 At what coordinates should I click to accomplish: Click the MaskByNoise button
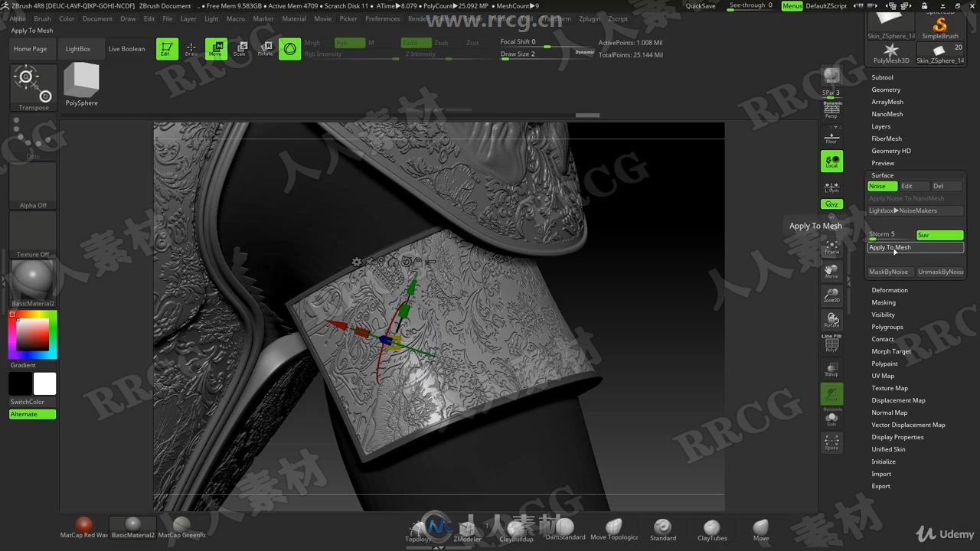(889, 272)
